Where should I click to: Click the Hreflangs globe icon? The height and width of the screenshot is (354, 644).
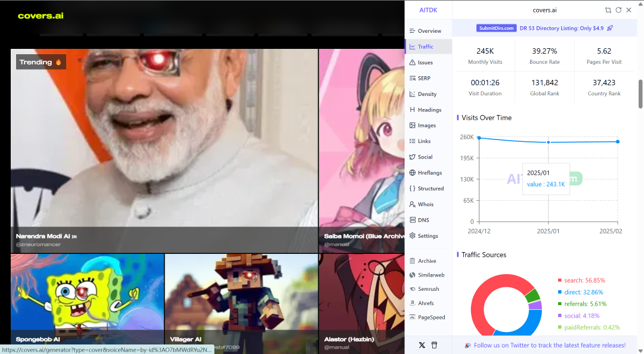(413, 172)
